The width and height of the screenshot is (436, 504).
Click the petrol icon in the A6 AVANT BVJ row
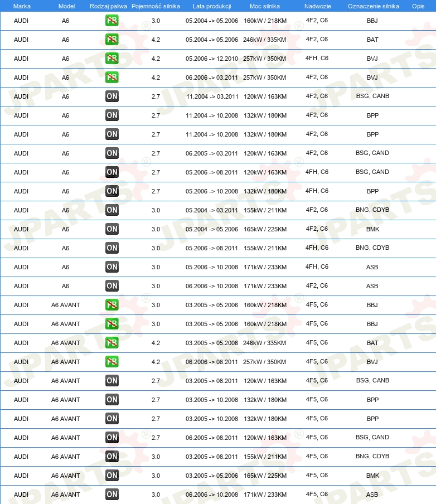112,362
